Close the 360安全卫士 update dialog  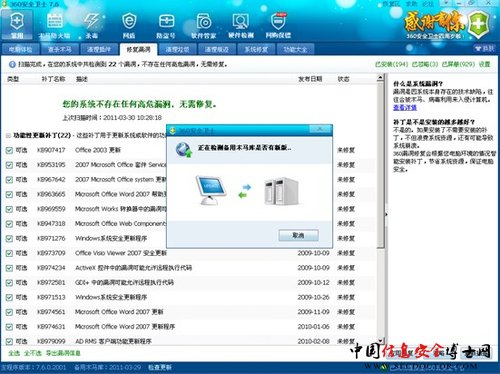[x=320, y=129]
